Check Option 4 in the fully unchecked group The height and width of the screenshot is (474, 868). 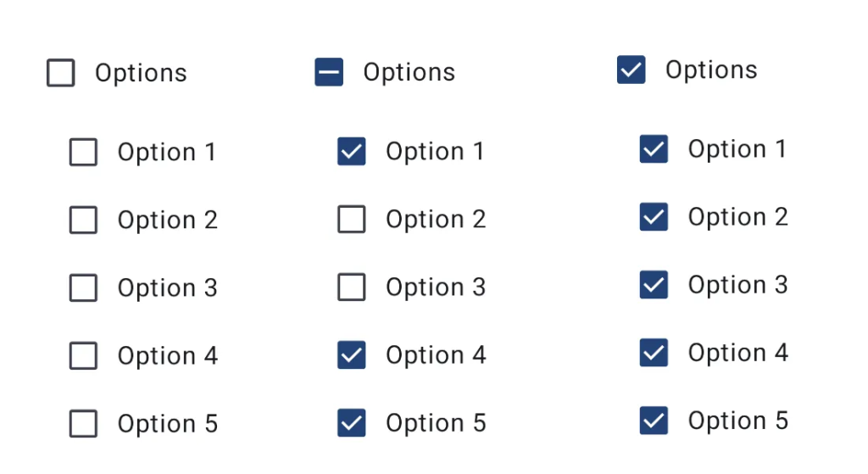(x=83, y=356)
